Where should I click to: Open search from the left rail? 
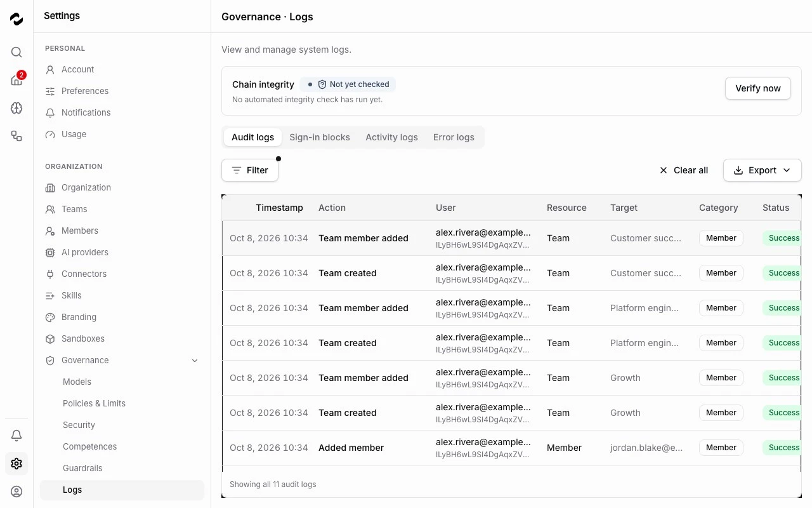click(x=16, y=52)
